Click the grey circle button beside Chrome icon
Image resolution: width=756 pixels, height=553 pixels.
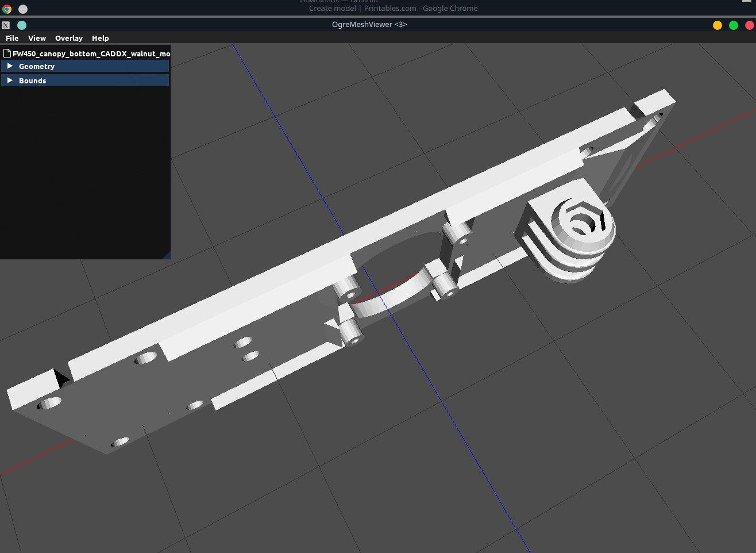23,9
